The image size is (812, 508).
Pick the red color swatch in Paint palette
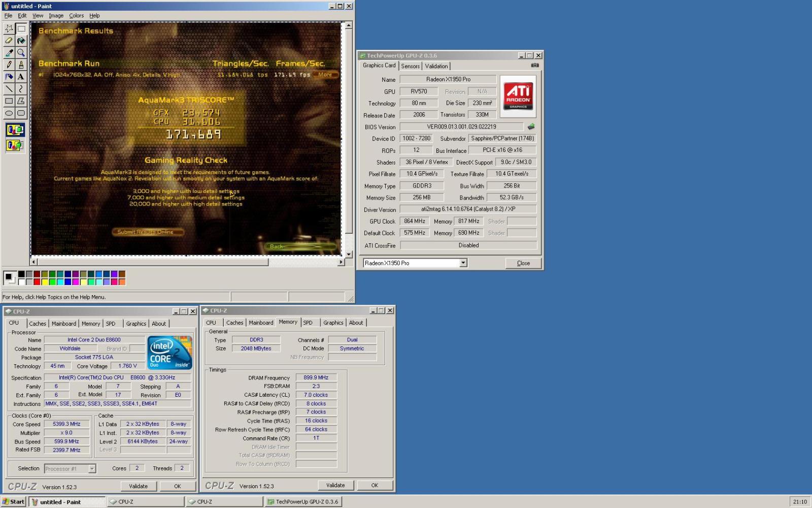[x=37, y=282]
